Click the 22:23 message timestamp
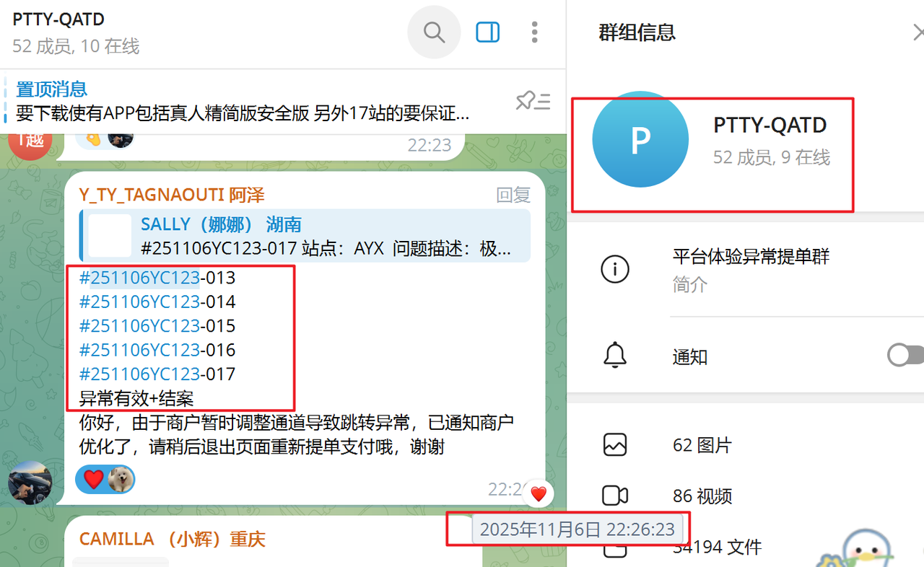 (x=430, y=145)
